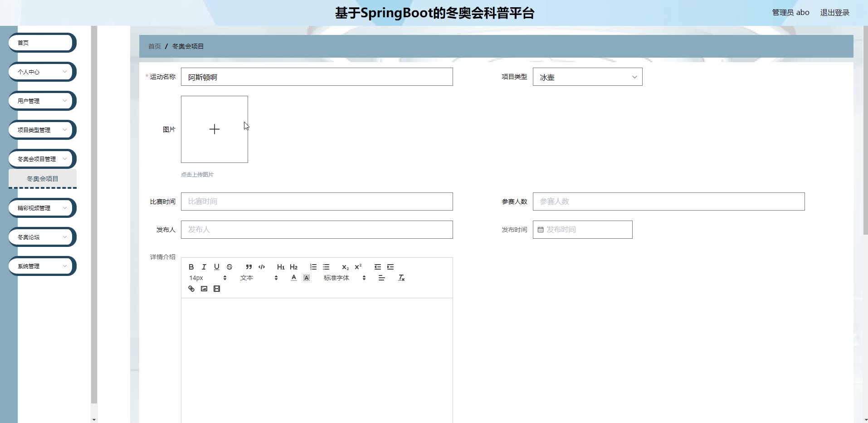Viewport: 868px width, 423px height.
Task: Click the plus icon to upload a picture
Action: [215, 129]
